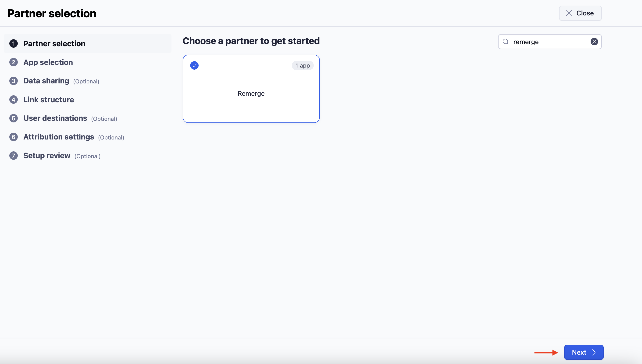
Task: Go to Attribution settings step
Action: [x=59, y=137]
